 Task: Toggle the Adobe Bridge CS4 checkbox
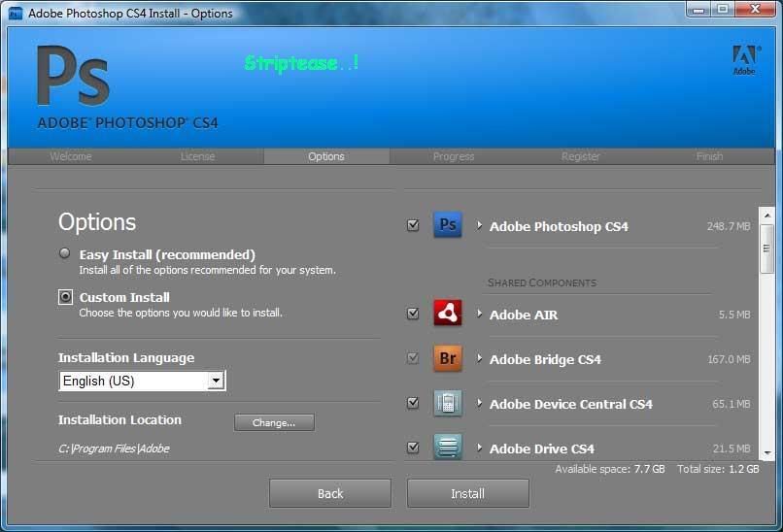pyautogui.click(x=413, y=358)
